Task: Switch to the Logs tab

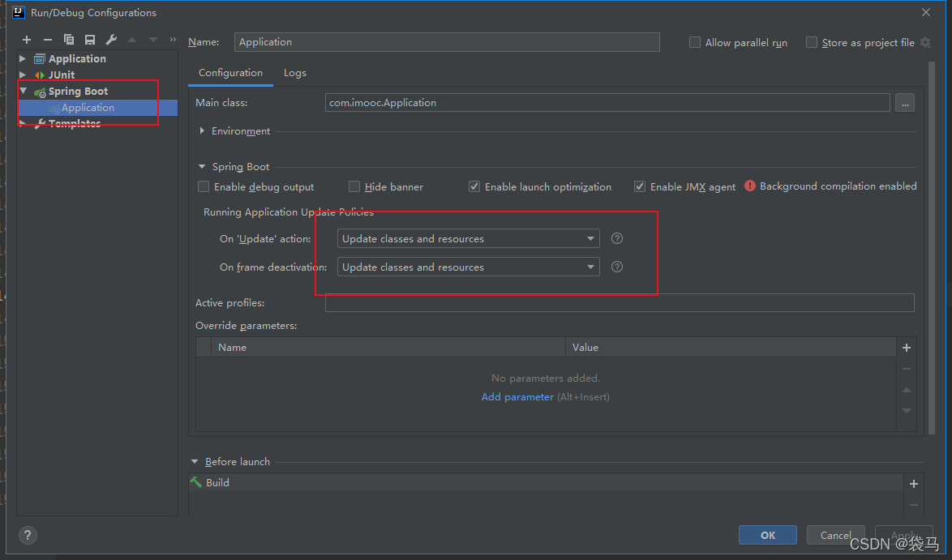Action: pos(294,73)
